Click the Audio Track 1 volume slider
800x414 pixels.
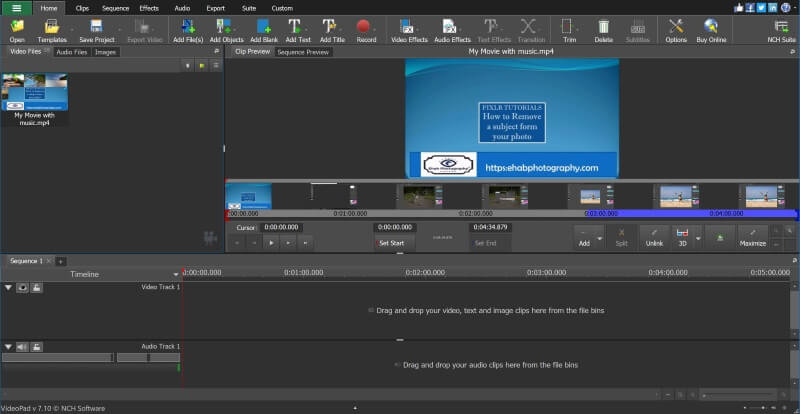[58, 358]
